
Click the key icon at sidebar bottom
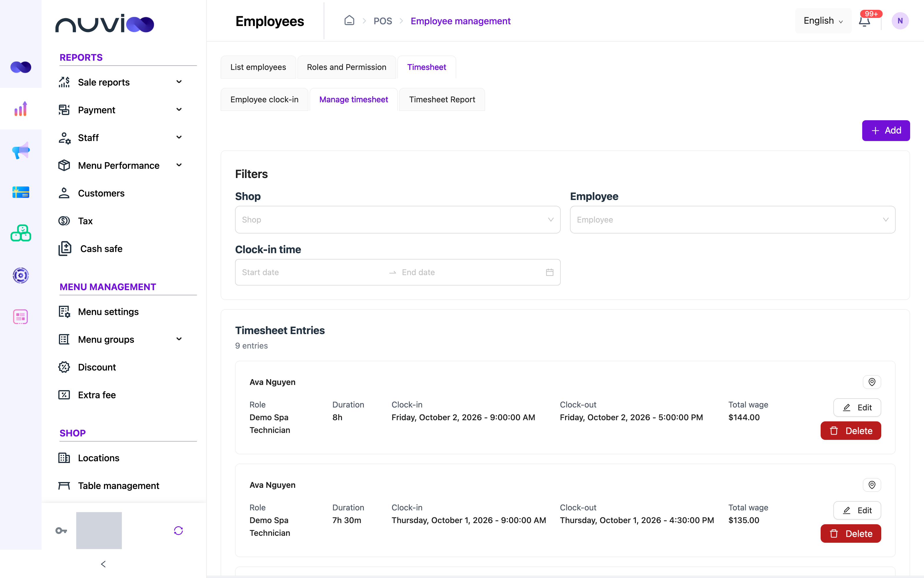pos(61,531)
